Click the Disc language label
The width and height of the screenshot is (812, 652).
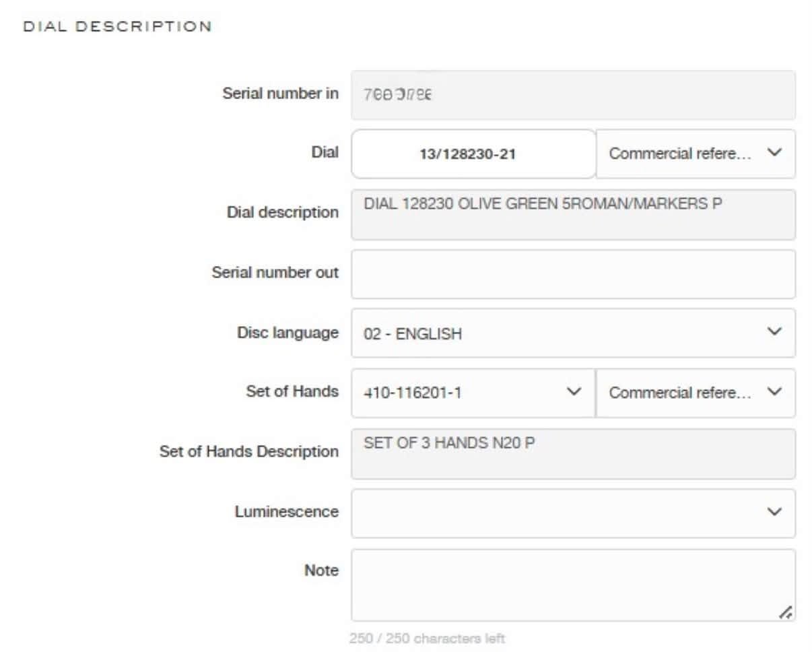[288, 333]
